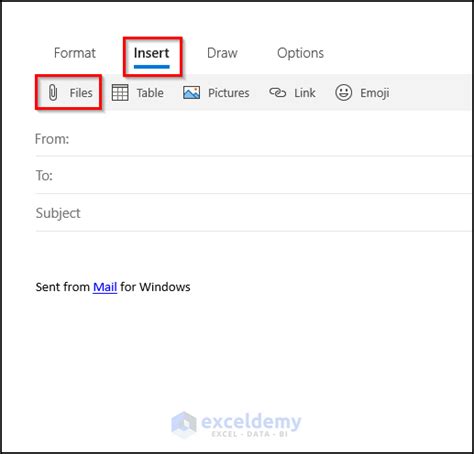Open the Options tab
This screenshot has height=454, width=474.
coord(300,53)
